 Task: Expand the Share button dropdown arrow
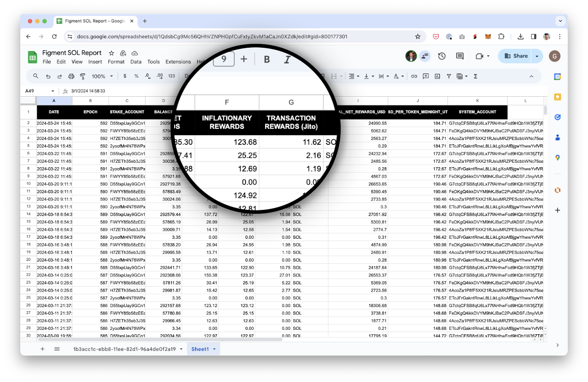(x=537, y=56)
